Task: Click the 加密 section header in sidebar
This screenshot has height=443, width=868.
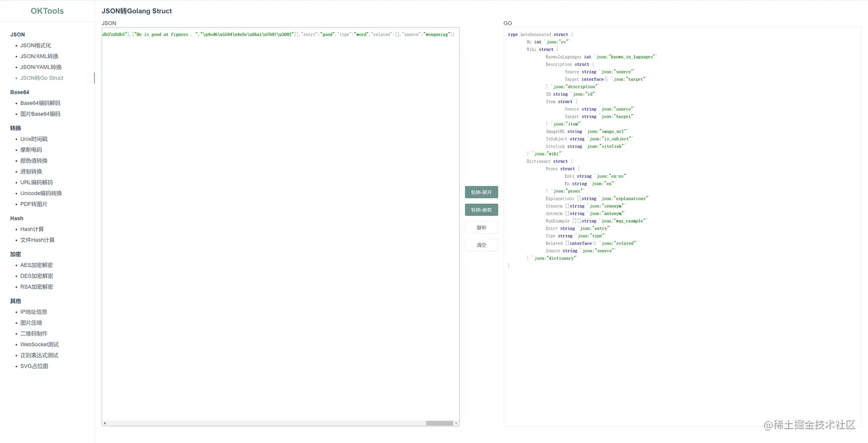Action: pos(15,254)
